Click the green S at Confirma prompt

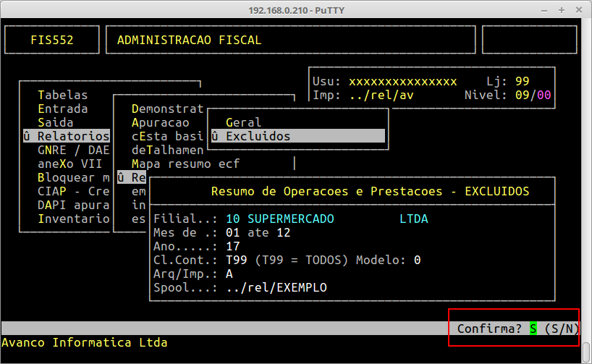click(533, 329)
